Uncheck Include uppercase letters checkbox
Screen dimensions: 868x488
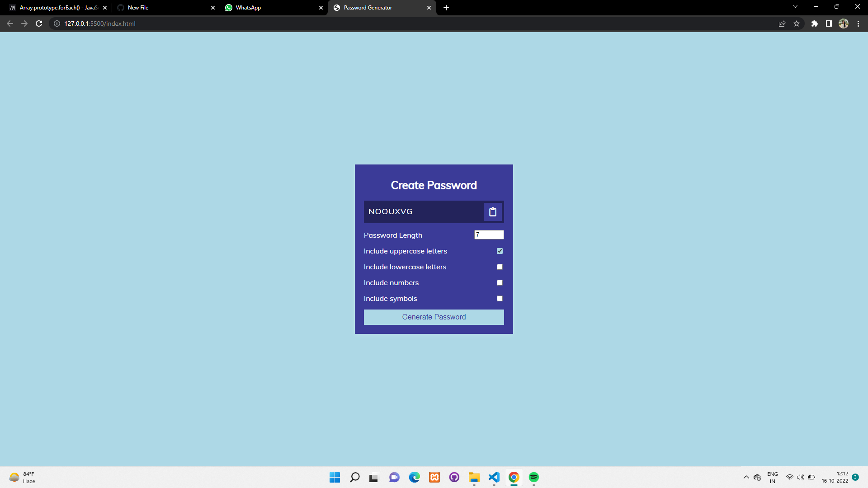tap(500, 251)
